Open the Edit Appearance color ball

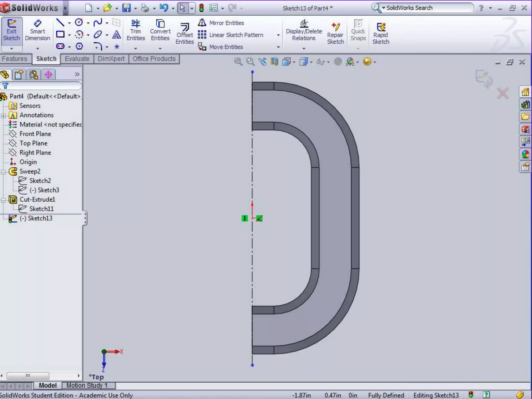(350, 62)
